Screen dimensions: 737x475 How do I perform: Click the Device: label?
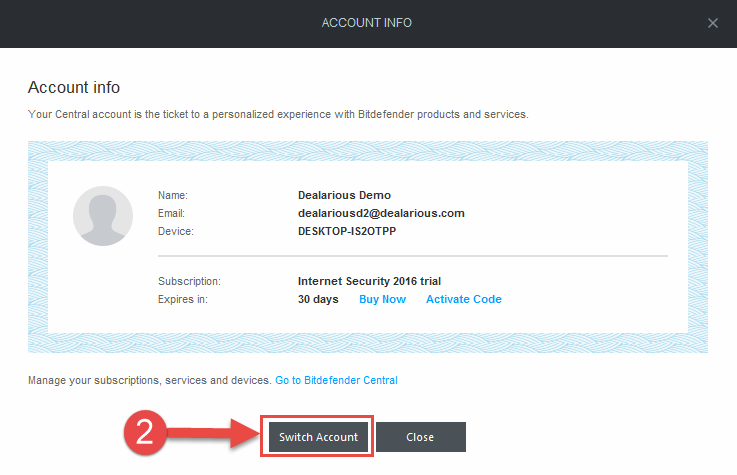tap(176, 231)
